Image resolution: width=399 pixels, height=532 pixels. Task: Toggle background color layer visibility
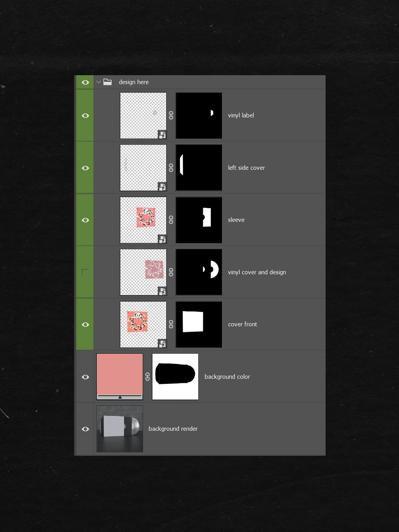click(85, 377)
